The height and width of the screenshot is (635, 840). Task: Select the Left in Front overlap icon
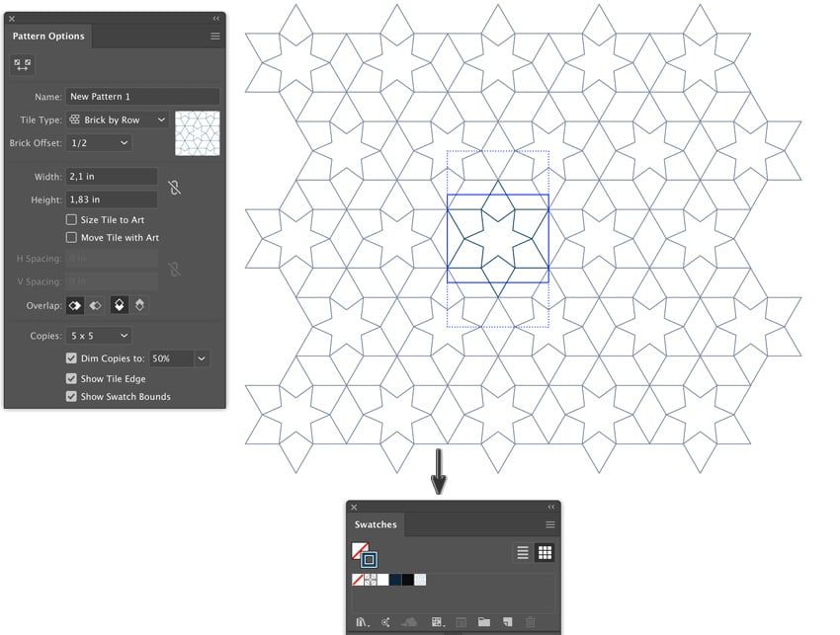[75, 305]
